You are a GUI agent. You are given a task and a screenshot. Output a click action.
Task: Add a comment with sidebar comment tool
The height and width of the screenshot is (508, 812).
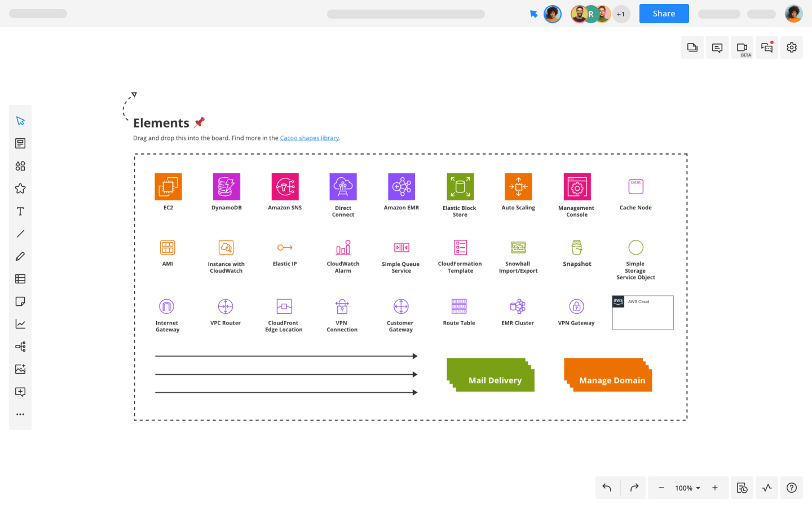coord(20,392)
